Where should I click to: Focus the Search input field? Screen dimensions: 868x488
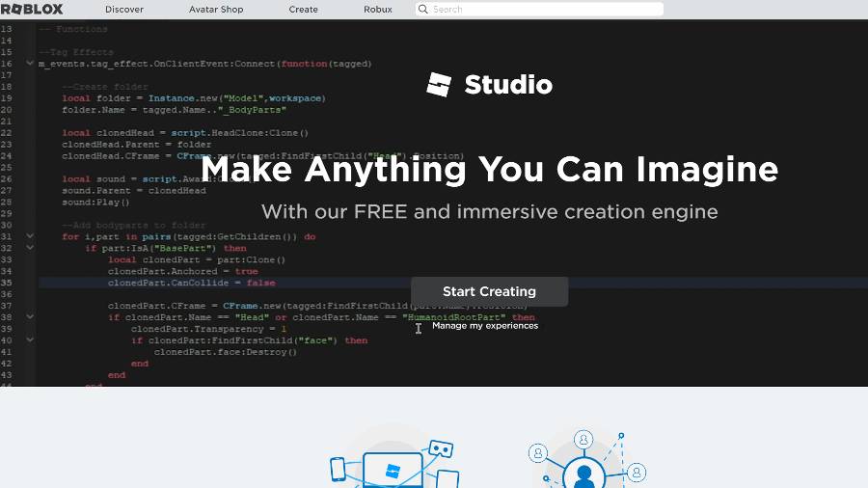pyautogui.click(x=539, y=9)
